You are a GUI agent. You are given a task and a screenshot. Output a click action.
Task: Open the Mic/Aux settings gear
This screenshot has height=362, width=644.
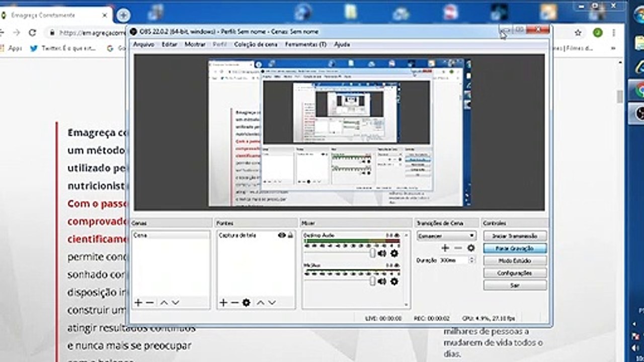(x=394, y=282)
